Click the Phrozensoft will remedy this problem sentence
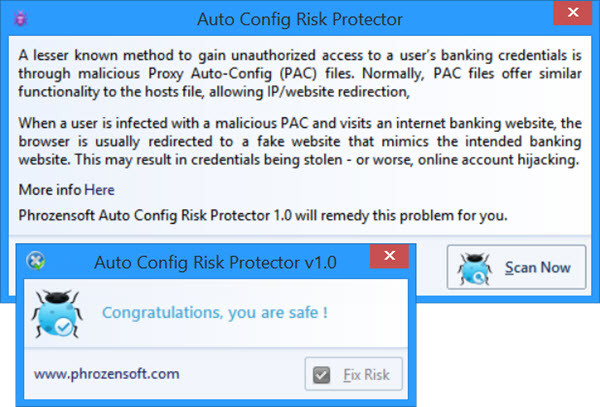 pyautogui.click(x=263, y=215)
